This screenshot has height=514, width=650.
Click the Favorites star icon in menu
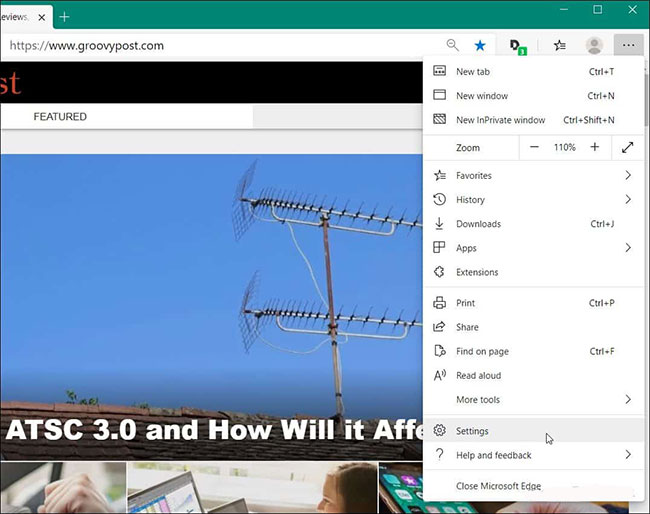440,175
